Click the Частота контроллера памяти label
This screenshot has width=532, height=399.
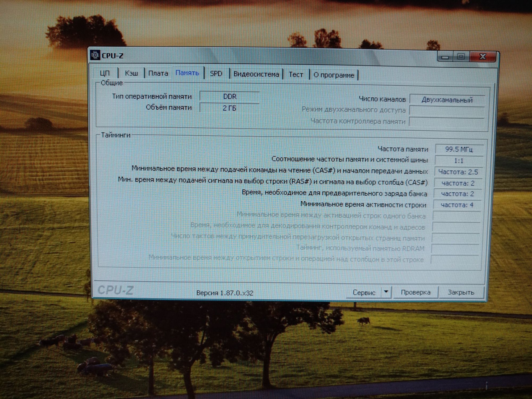point(358,121)
